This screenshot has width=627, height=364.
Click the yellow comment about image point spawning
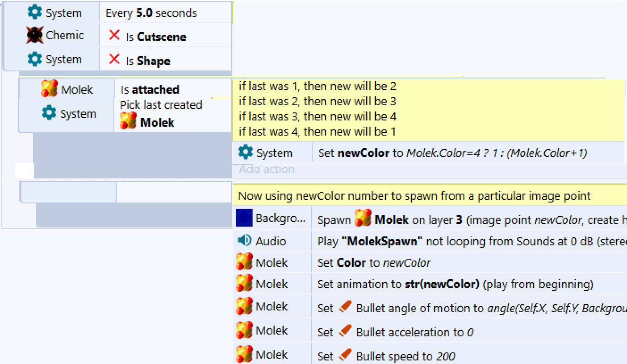[414, 196]
